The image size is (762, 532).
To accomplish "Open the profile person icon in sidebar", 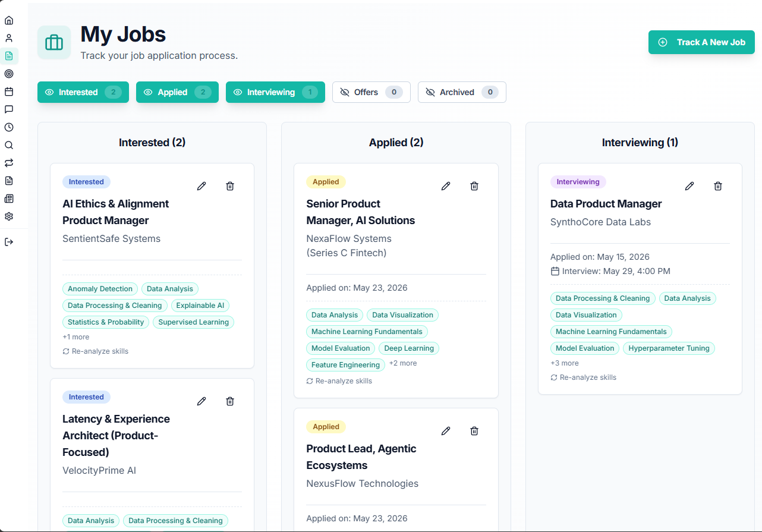I will 9,38.
